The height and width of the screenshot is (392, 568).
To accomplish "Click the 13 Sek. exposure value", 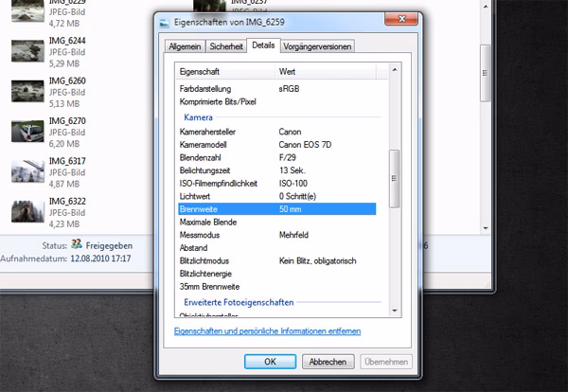I will 293,170.
